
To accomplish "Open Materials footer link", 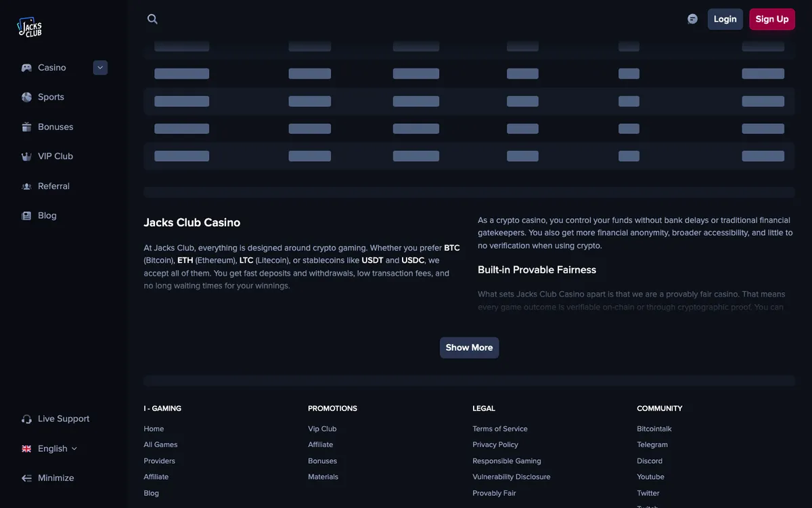I will (323, 477).
